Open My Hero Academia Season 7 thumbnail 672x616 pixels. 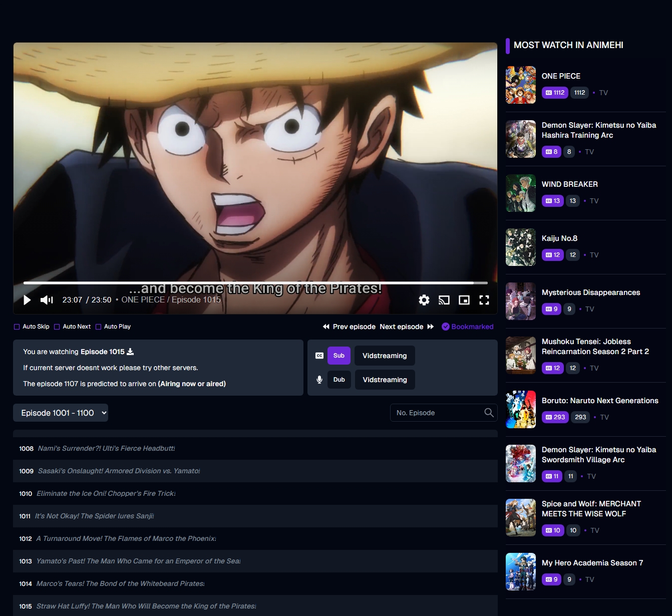(x=521, y=571)
